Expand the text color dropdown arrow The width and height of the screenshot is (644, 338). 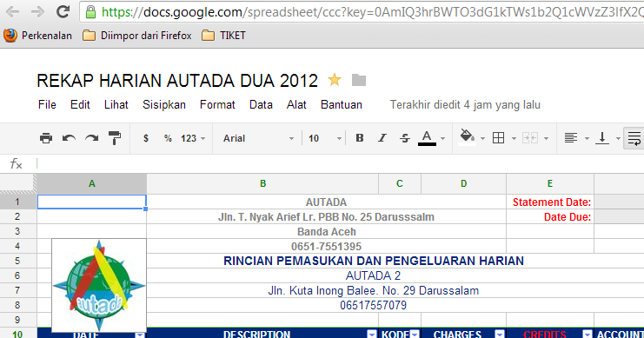(x=442, y=139)
